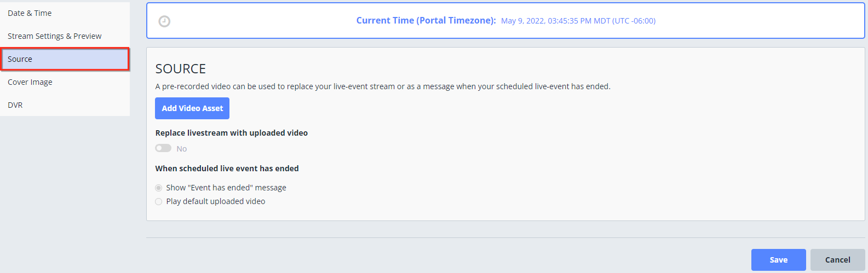This screenshot has height=273, width=868.
Task: Click the Replace livestream with uploaded video heading
Action: click(x=232, y=133)
